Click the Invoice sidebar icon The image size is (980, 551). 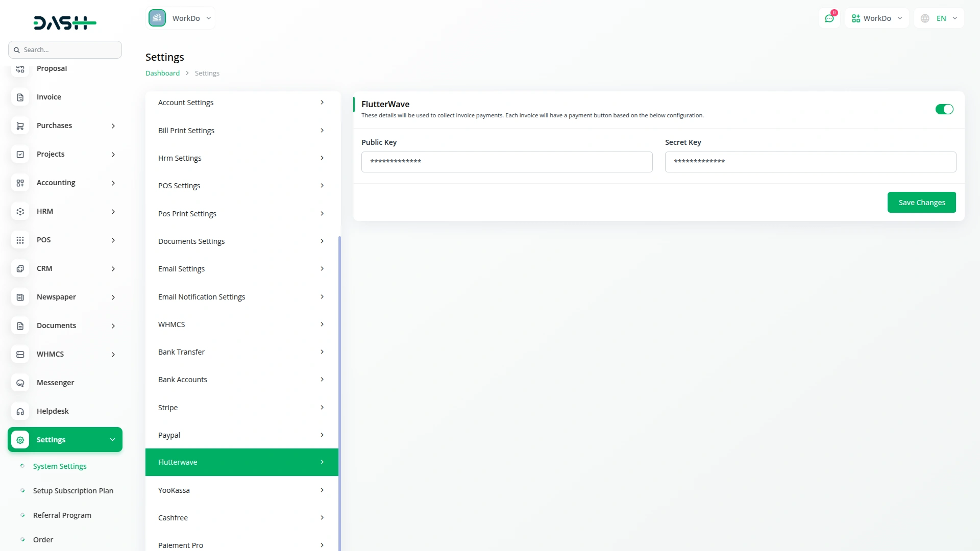click(20, 97)
